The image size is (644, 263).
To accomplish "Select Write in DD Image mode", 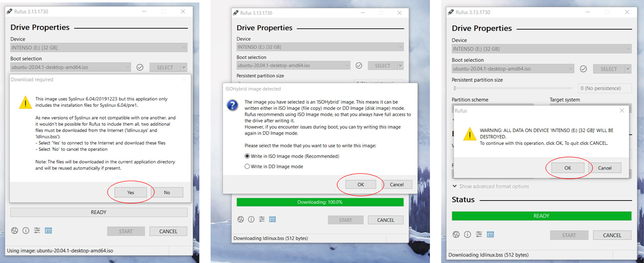I will pyautogui.click(x=273, y=166).
